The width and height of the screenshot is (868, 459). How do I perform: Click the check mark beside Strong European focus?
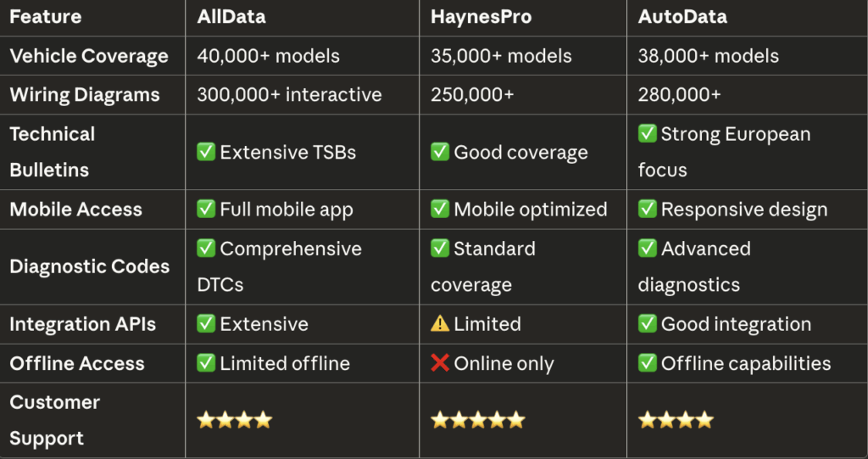tap(647, 133)
